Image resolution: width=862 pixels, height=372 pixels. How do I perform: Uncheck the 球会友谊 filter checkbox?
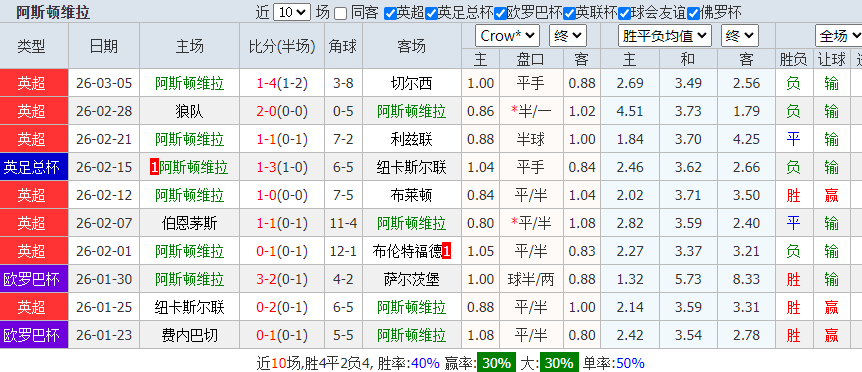coord(624,13)
